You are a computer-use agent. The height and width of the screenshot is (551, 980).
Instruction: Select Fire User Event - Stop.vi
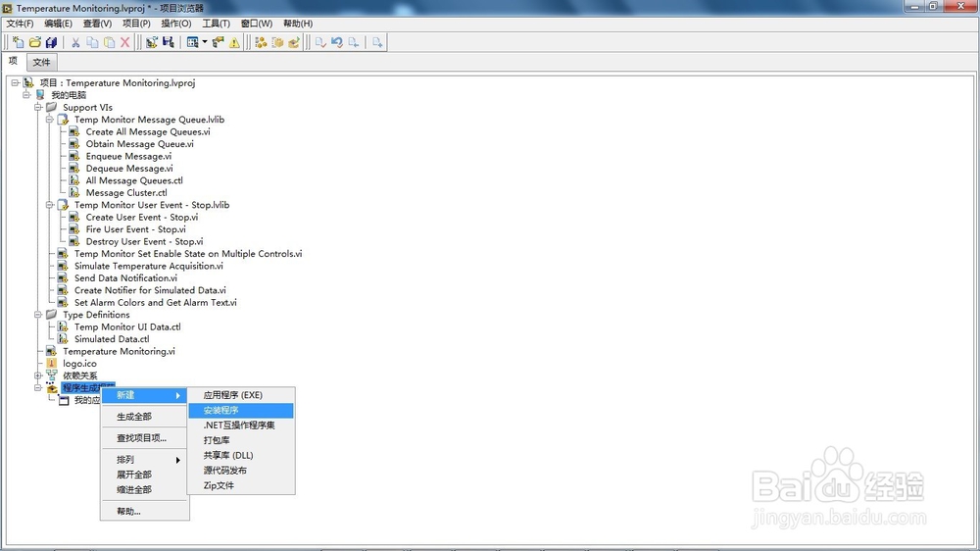(135, 229)
